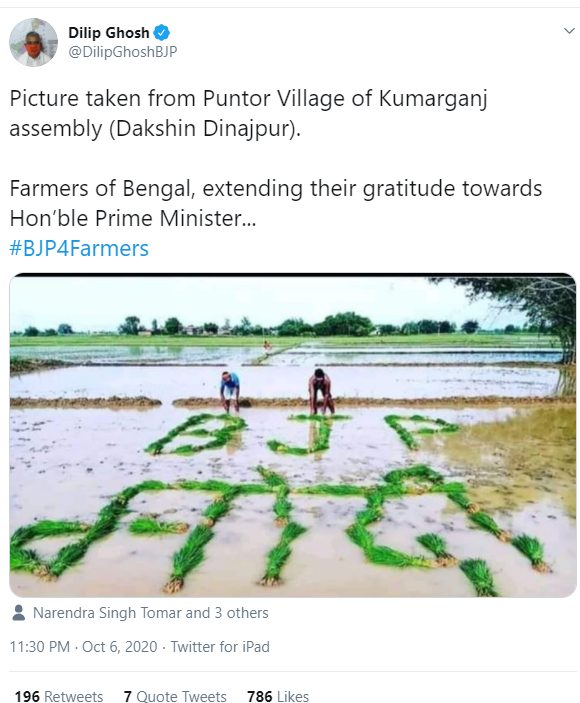Open Dilip Ghosh's profile avatar
This screenshot has width=580, height=703.
point(33,42)
